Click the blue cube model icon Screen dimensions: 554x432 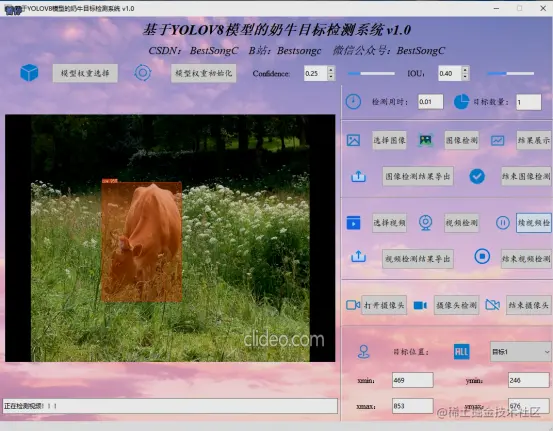(29, 73)
